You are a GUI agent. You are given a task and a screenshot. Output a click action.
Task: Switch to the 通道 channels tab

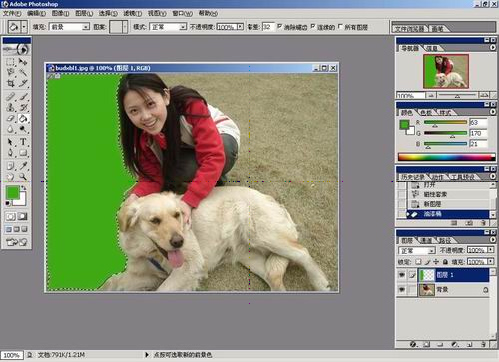[426, 240]
